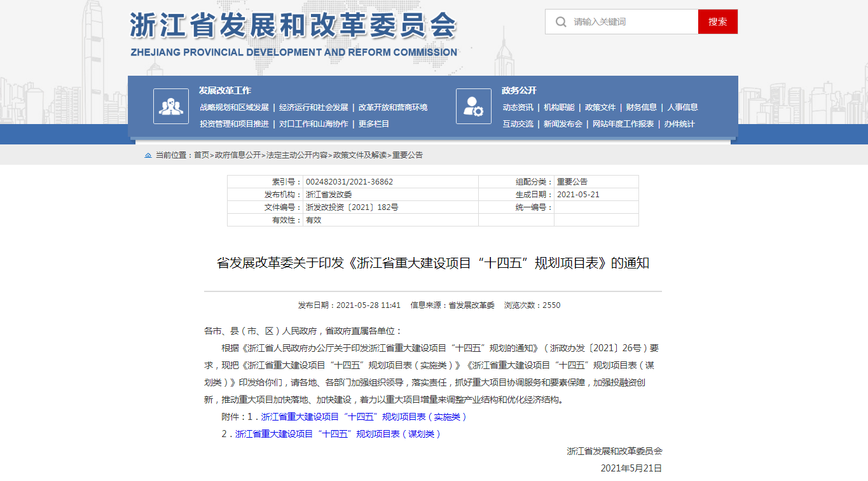Open attachment 规划项目表（谋划类）
868x481 pixels.
[338, 434]
